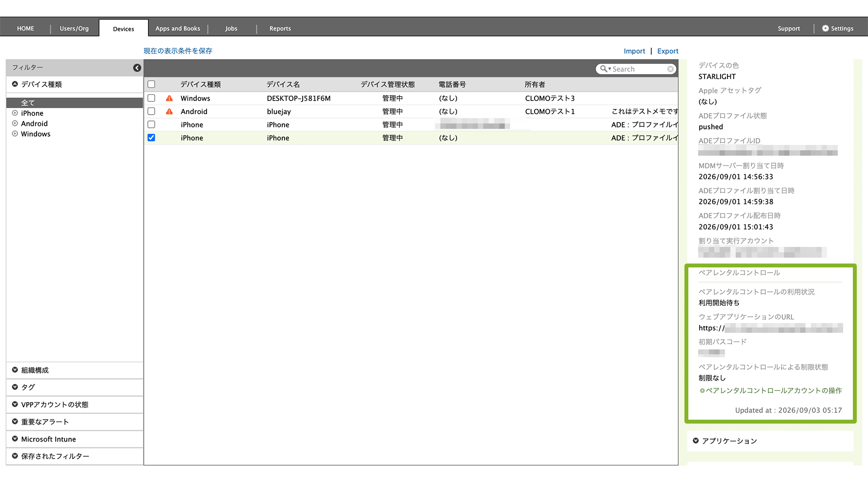The image size is (868, 488).
Task: Collapse the filter panel arrow icon
Action: [x=137, y=68]
